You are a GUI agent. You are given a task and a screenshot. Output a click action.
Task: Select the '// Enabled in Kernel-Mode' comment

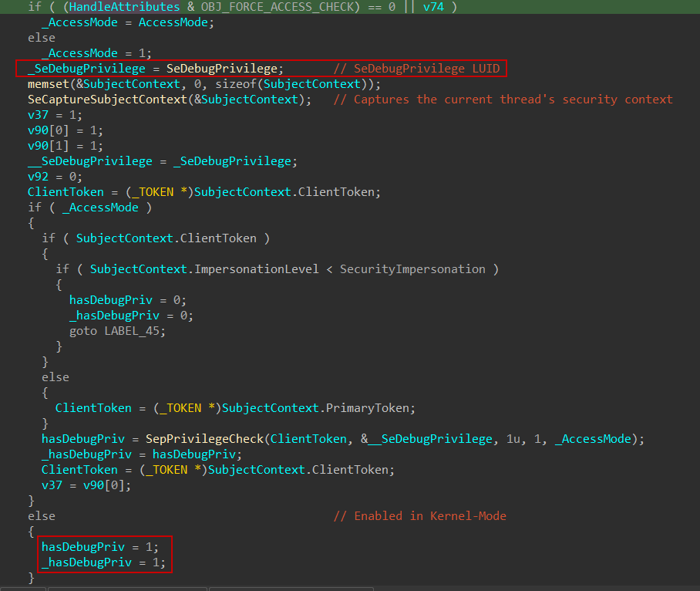click(419, 516)
